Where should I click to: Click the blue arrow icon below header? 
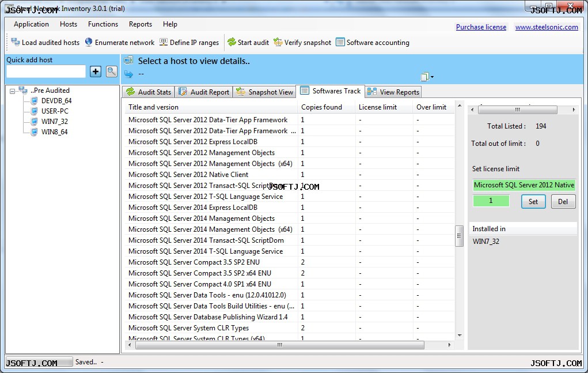128,74
